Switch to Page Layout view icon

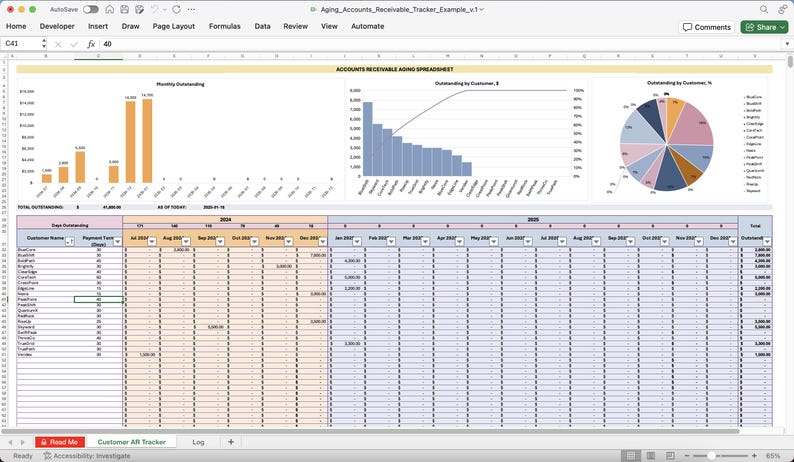click(651, 456)
